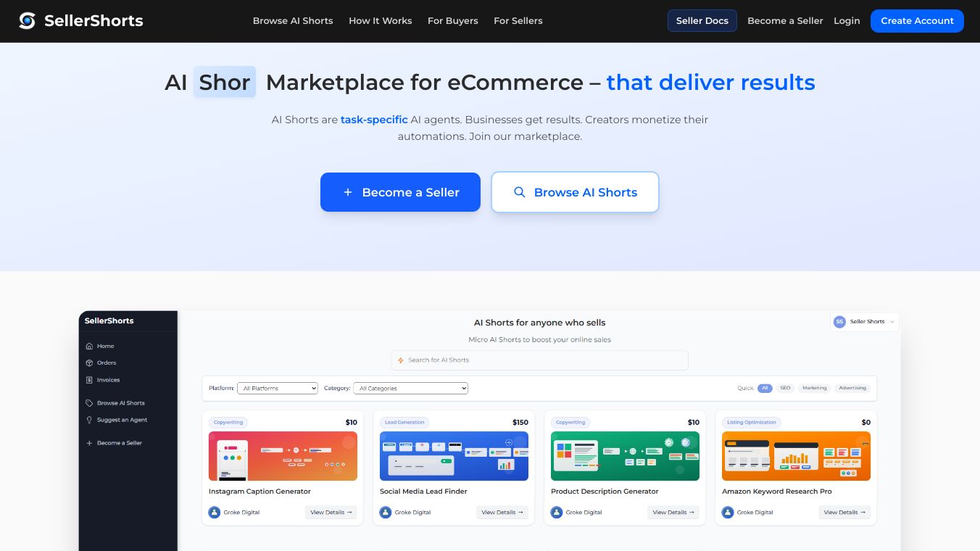This screenshot has height=551, width=980.
Task: Click the blue task-specific text
Action: click(x=374, y=120)
